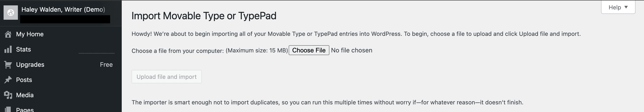Click the Media library icon
This screenshot has height=112, width=644.
tap(8, 95)
